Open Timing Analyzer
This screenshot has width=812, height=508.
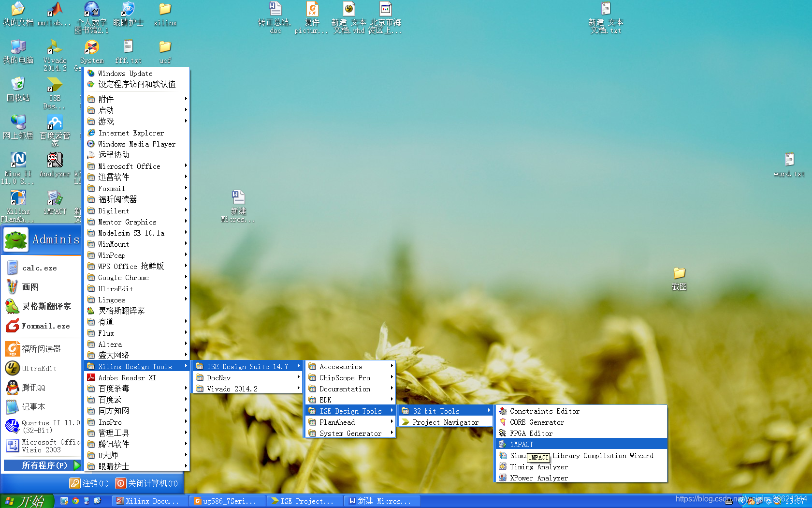point(581,466)
